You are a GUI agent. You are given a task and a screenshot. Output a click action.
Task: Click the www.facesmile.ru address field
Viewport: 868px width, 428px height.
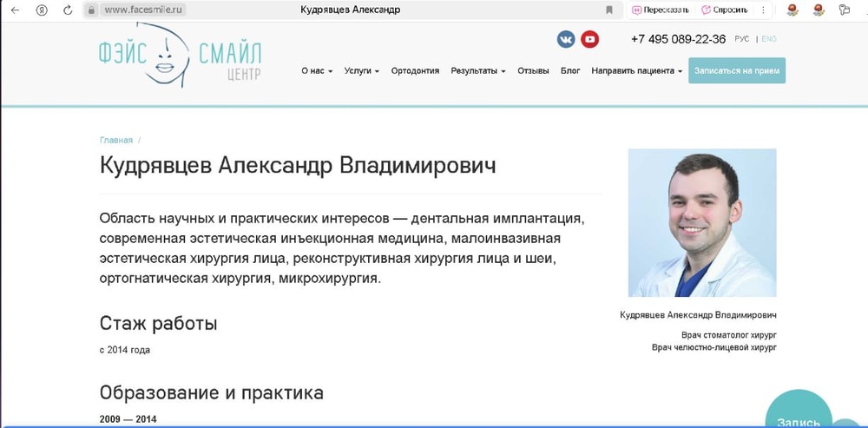pyautogui.click(x=143, y=10)
